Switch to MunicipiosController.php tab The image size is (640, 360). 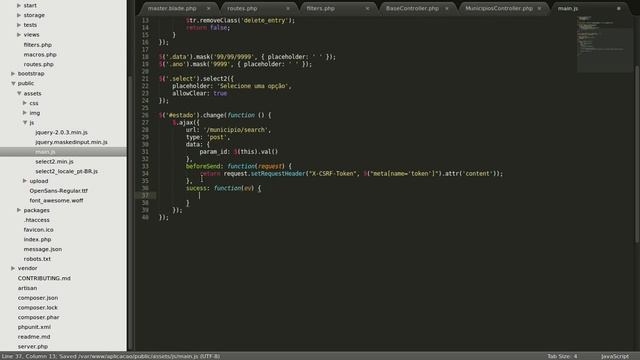499,8
